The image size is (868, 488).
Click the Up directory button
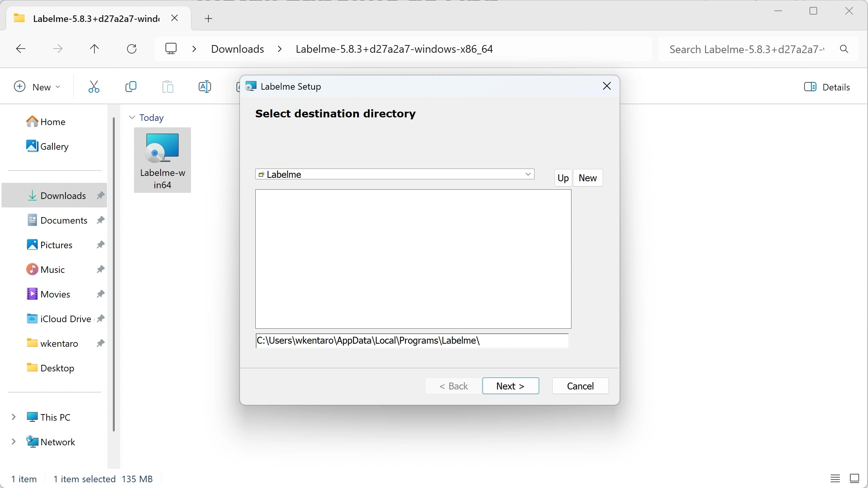(563, 178)
